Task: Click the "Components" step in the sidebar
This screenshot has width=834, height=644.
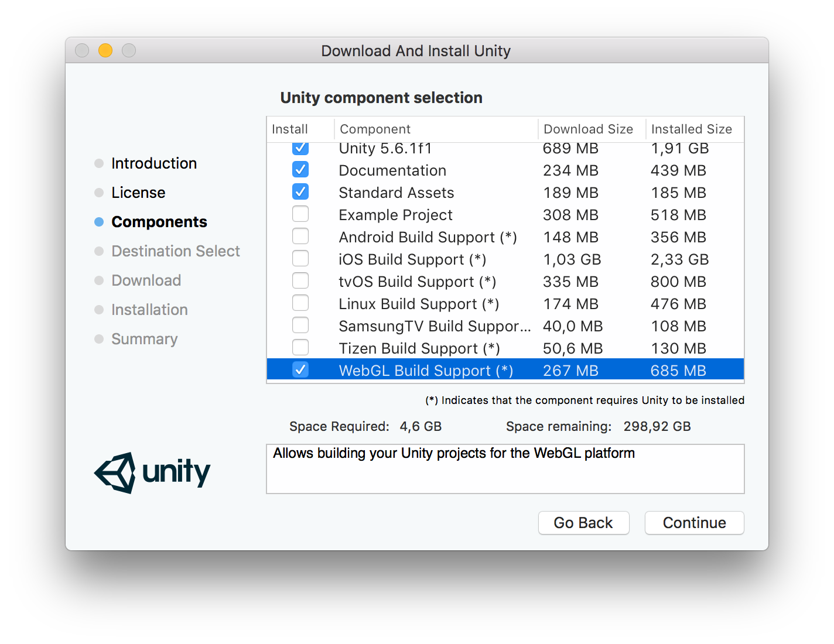Action: click(159, 222)
